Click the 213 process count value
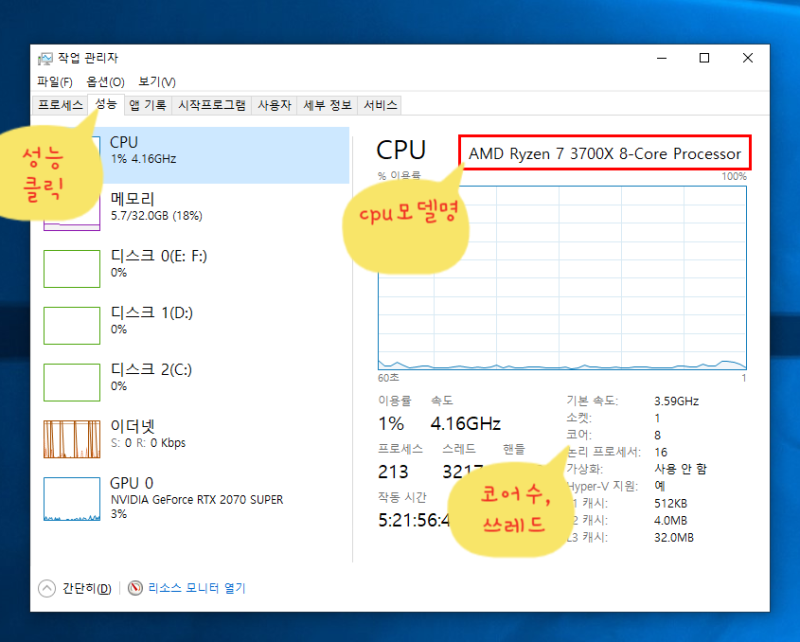This screenshot has width=800, height=642. point(393,472)
